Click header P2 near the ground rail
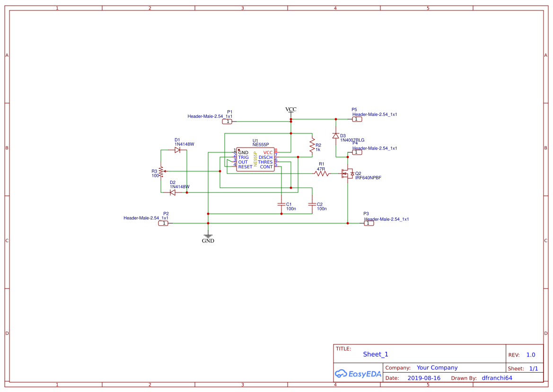 (x=163, y=222)
